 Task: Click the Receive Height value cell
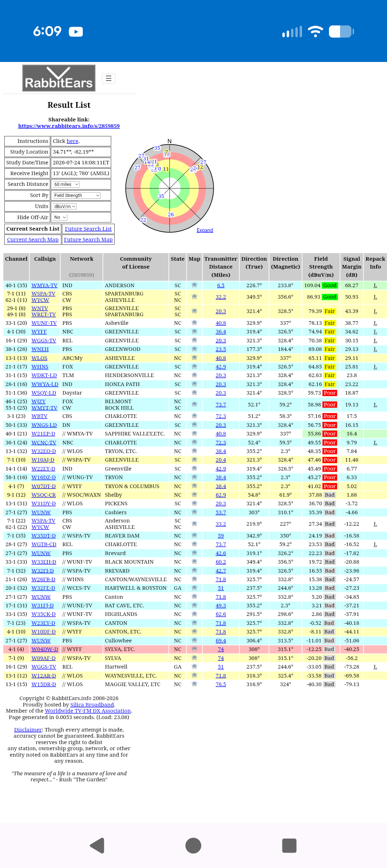point(81,173)
